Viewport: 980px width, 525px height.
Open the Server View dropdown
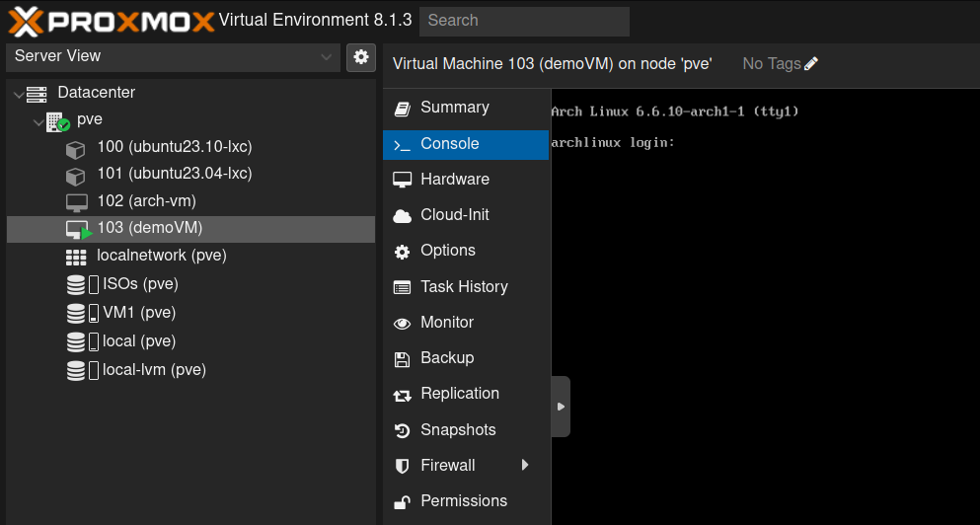(173, 57)
